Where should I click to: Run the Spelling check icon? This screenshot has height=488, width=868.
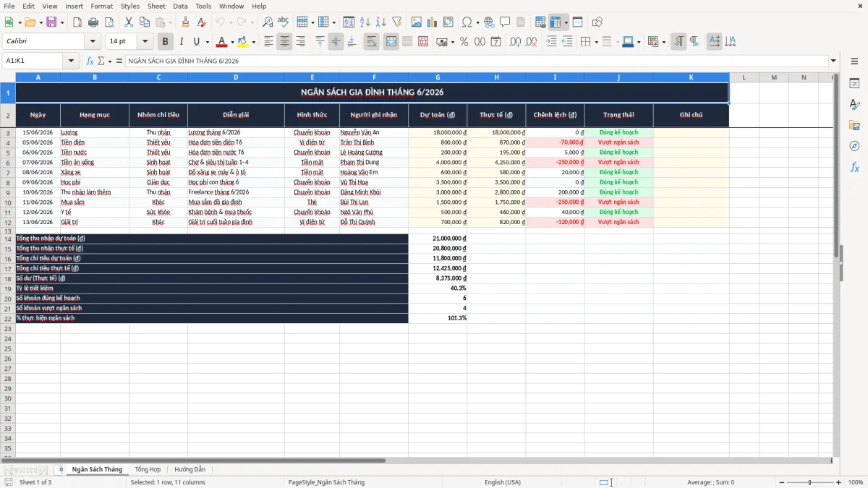click(284, 22)
